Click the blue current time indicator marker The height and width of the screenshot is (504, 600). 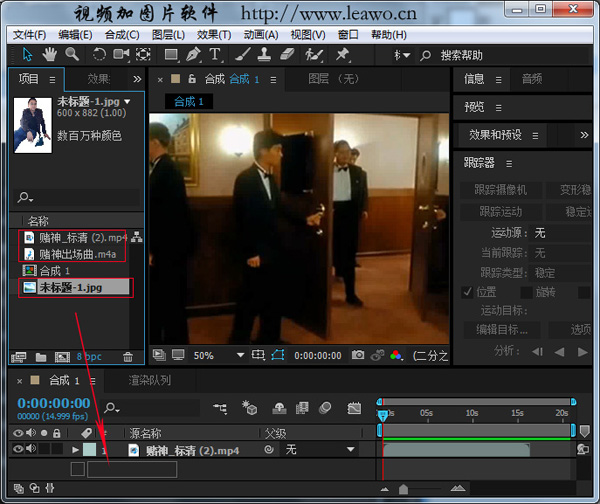(382, 416)
